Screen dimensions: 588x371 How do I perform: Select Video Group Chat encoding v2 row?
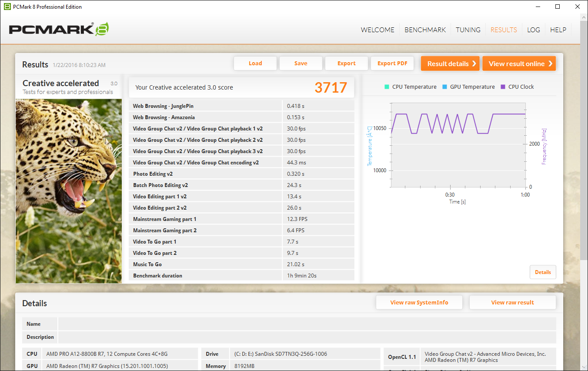pyautogui.click(x=242, y=162)
